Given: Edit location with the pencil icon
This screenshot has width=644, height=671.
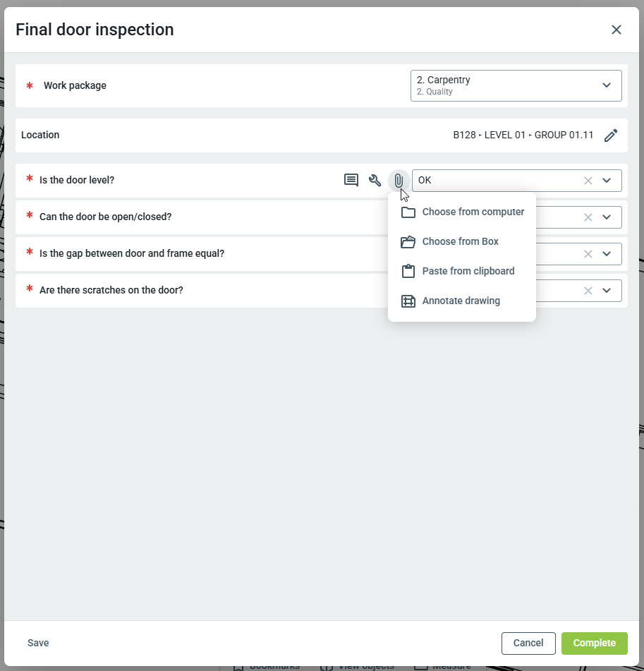Looking at the screenshot, I should coord(611,135).
